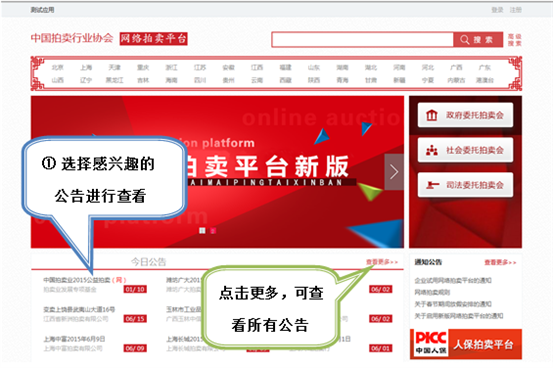This screenshot has width=553, height=368.
Task: Click 登录 login link at top
Action: pyautogui.click(x=497, y=10)
